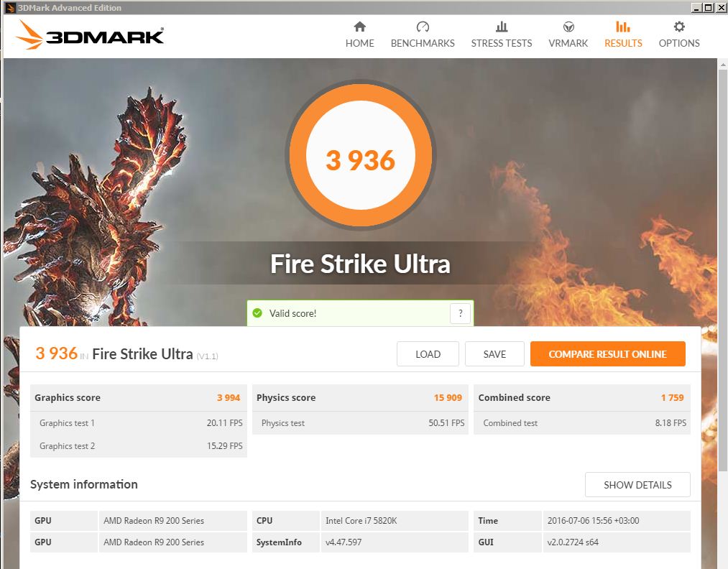Select the RESULTS tab label
Viewport: 728px width, 569px height.
[x=623, y=43]
